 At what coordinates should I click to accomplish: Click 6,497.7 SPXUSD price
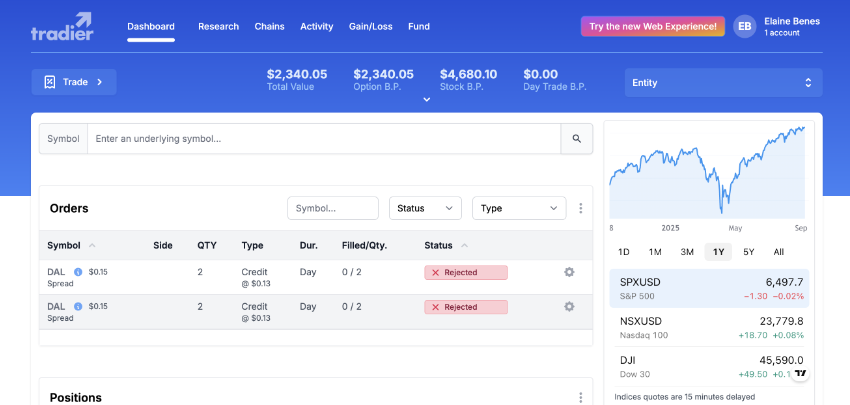click(x=784, y=282)
